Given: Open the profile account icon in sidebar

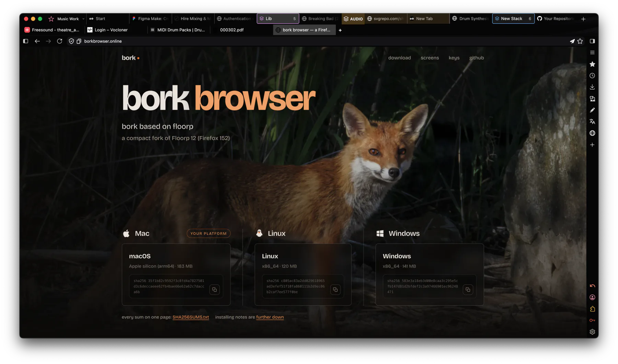Looking at the screenshot, I should [592, 297].
